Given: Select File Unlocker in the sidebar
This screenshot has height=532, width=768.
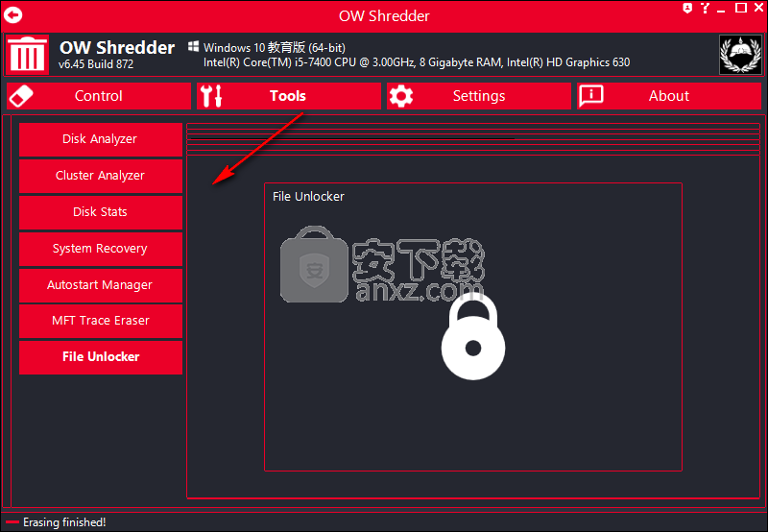Looking at the screenshot, I should tap(101, 357).
